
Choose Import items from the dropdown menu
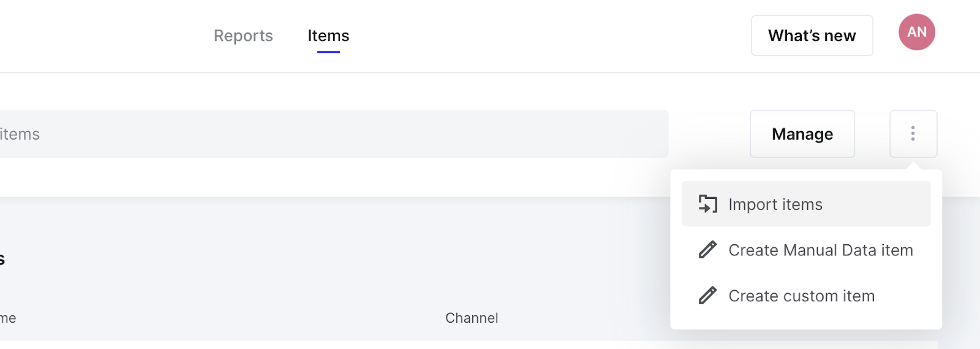tap(806, 204)
